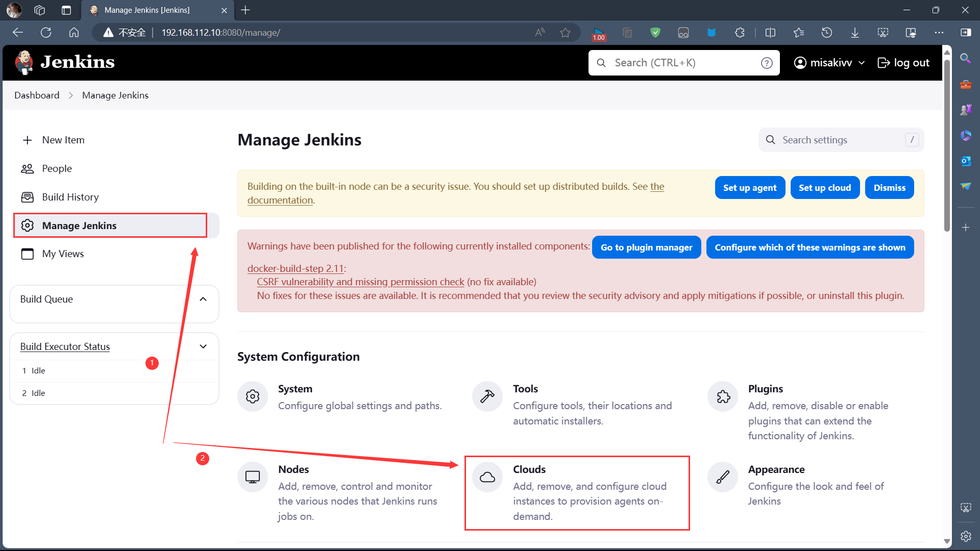Open Edge sidebar Outlook icon

pyautogui.click(x=966, y=161)
